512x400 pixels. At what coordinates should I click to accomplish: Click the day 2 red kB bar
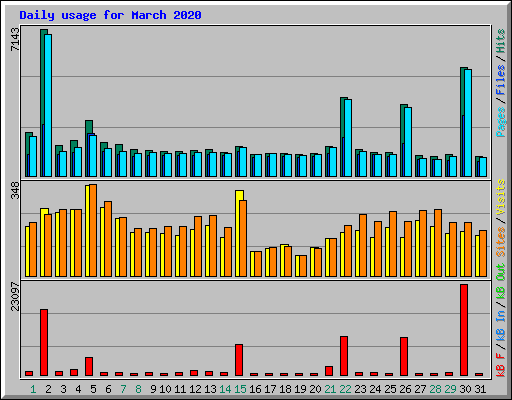[x=44, y=343]
